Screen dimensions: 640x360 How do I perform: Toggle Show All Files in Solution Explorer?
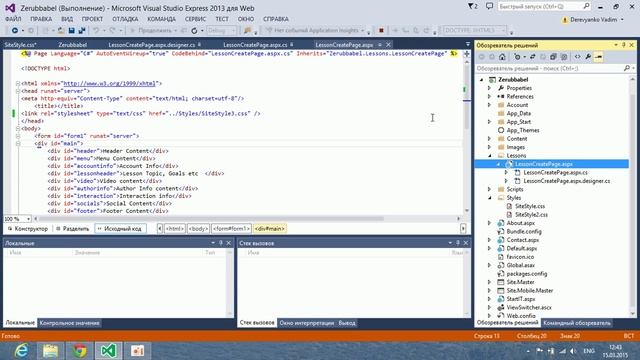coord(564,57)
